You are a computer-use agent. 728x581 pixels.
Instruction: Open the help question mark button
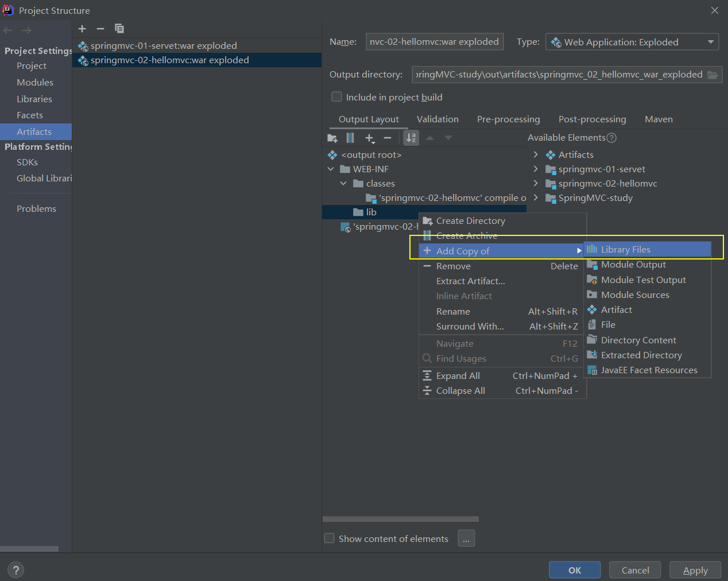pyautogui.click(x=16, y=570)
